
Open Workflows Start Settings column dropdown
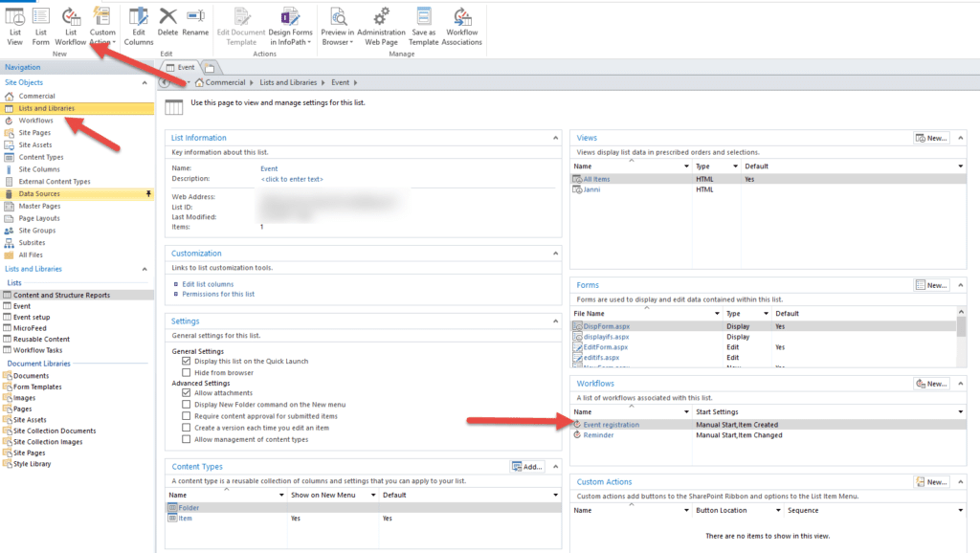point(961,411)
